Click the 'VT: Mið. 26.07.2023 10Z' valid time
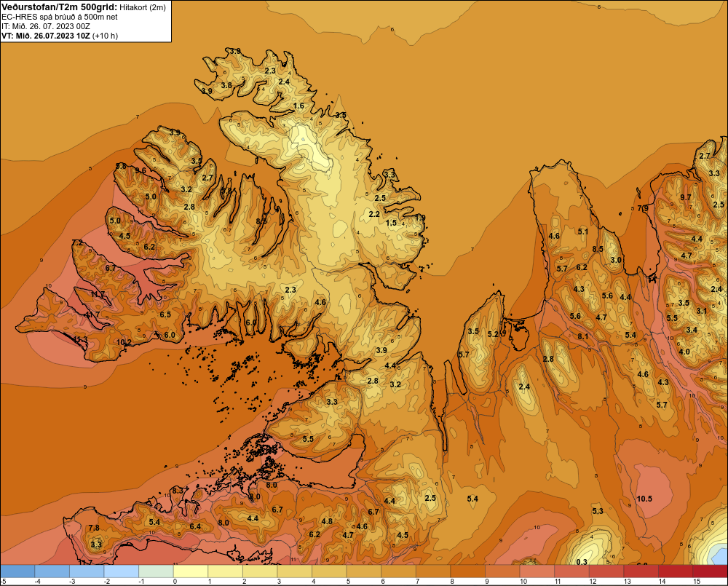The height and width of the screenshot is (586, 728). tap(46, 36)
